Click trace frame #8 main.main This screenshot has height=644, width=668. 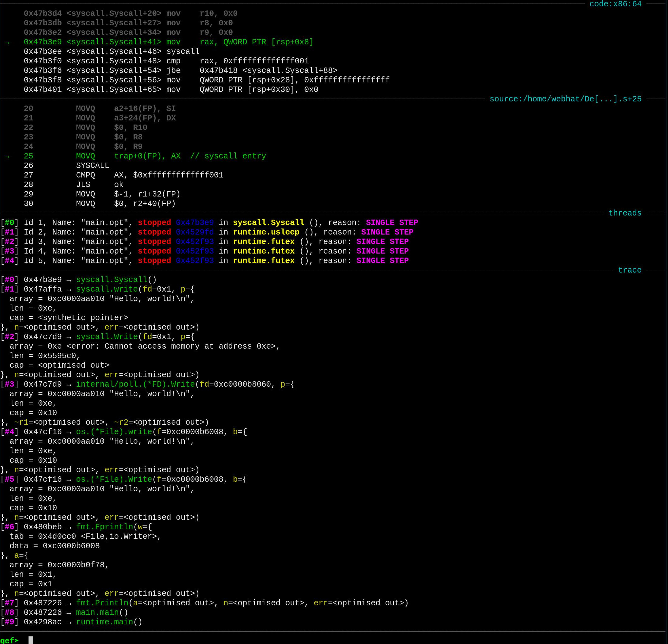[97, 612]
